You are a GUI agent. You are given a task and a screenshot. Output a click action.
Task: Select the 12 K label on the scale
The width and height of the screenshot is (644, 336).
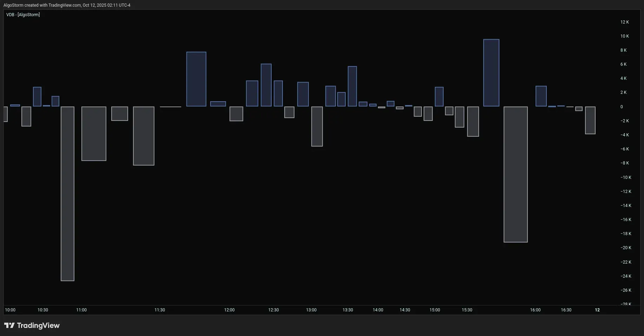[624, 22]
